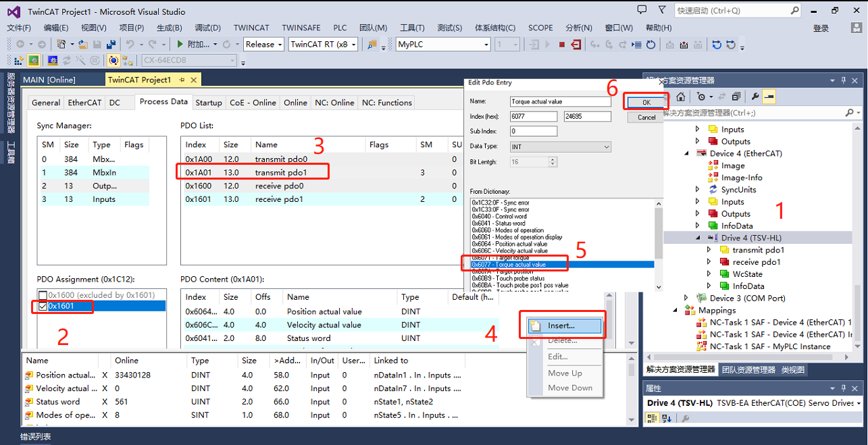
Task: Expand the SyncUnits tree node
Action: click(698, 190)
